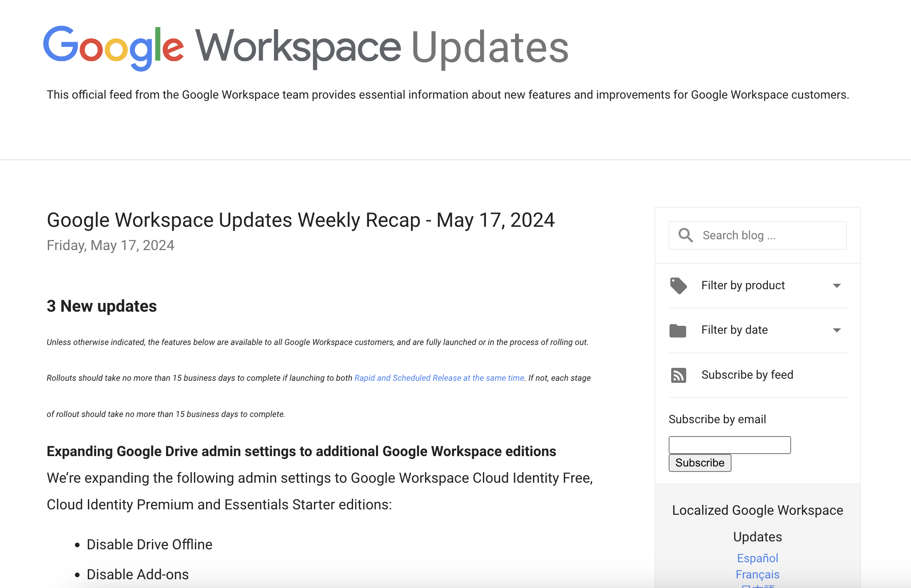Screen dimensions: 911x588
Task: Click the search magnifier icon
Action: click(x=685, y=235)
